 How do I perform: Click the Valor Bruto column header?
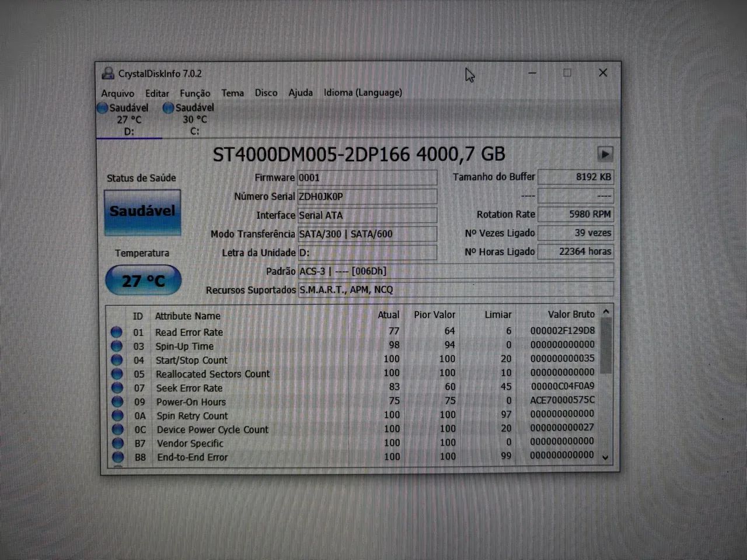(571, 314)
